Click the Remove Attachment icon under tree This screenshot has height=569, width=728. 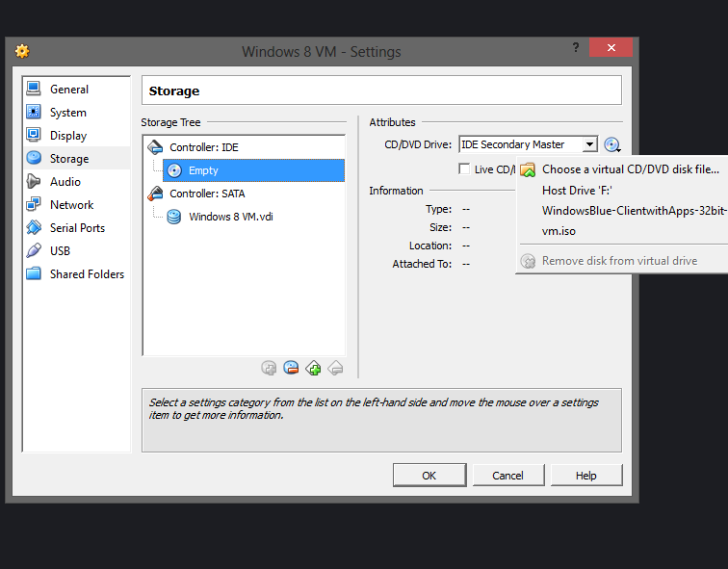click(291, 368)
